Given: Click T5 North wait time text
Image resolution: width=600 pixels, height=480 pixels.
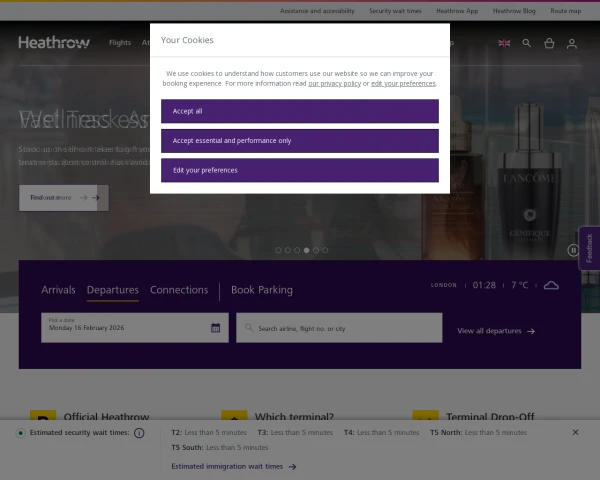Looking at the screenshot, I should [x=478, y=433].
